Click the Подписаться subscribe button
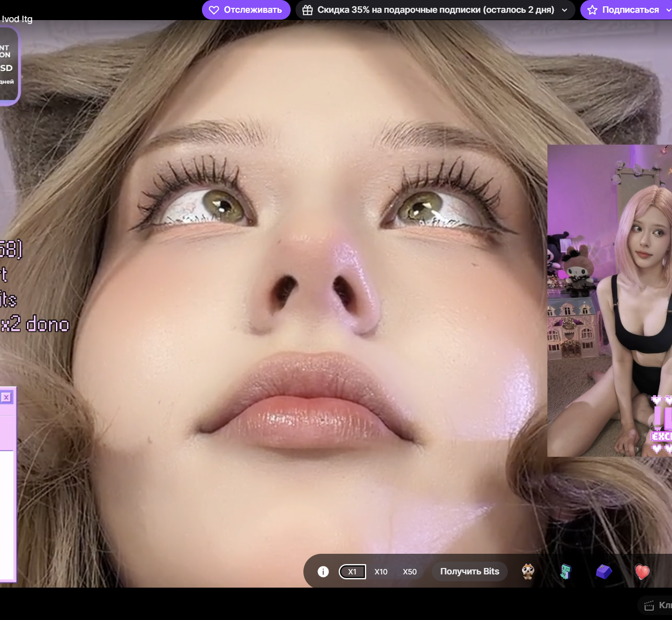Image resolution: width=672 pixels, height=620 pixels. click(x=629, y=10)
